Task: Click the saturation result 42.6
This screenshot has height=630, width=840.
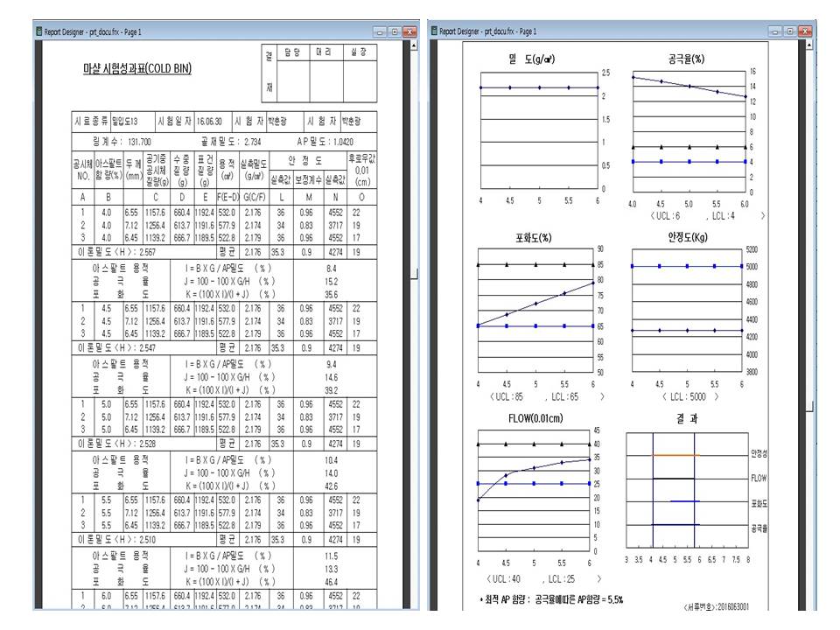Action: pyautogui.click(x=331, y=486)
